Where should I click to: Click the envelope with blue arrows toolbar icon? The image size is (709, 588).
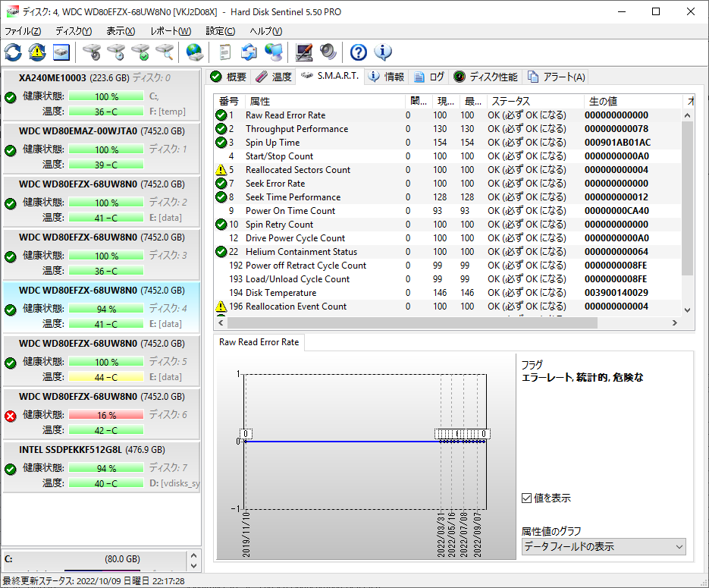249,52
